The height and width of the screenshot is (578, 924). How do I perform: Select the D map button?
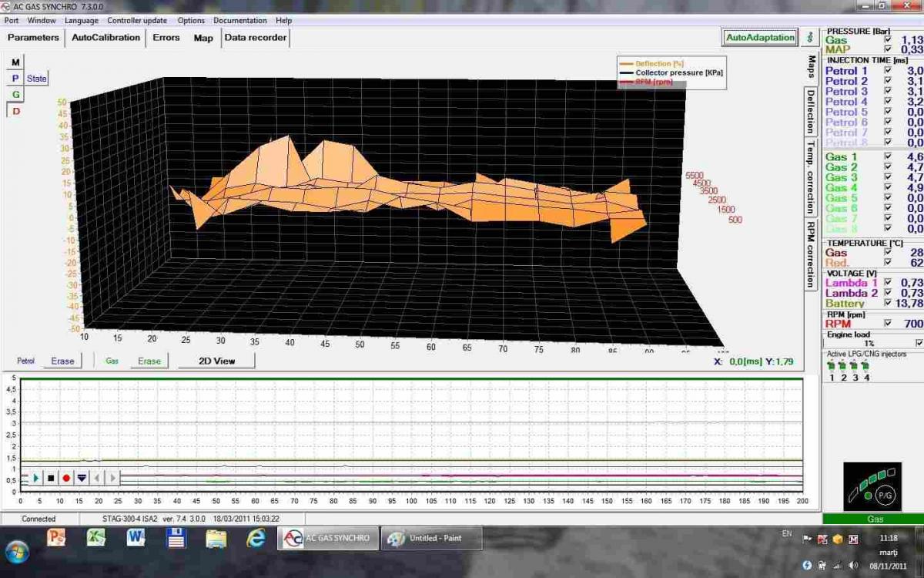[x=15, y=111]
